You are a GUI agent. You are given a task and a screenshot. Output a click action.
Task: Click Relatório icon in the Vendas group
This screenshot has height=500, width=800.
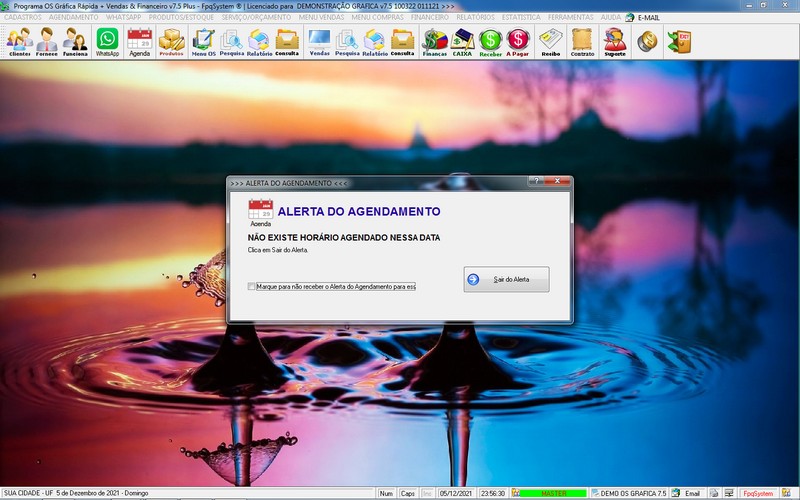(x=375, y=42)
